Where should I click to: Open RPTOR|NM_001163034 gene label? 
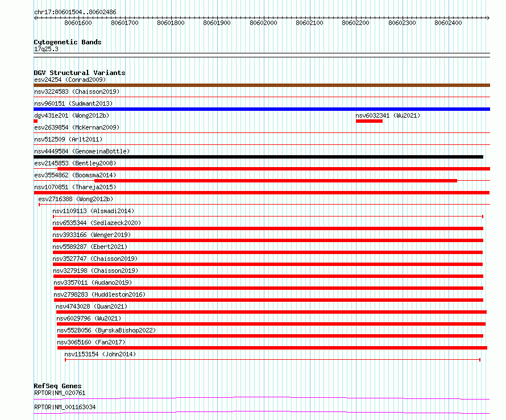(x=65, y=407)
